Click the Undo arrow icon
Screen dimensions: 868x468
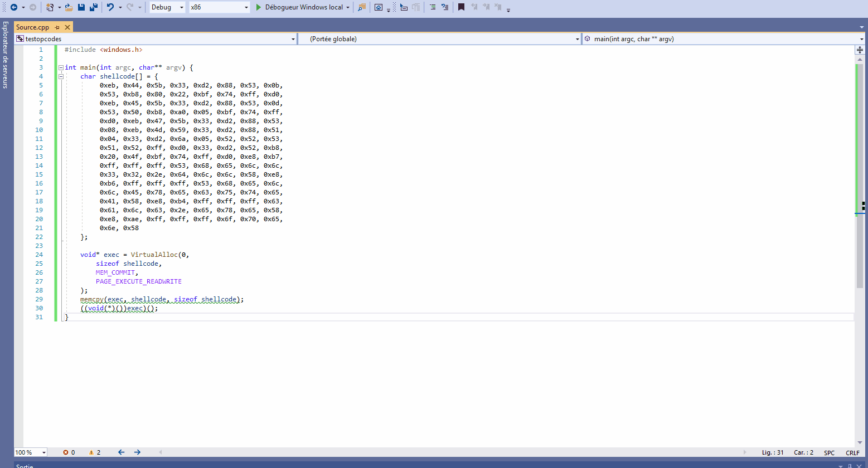point(110,7)
